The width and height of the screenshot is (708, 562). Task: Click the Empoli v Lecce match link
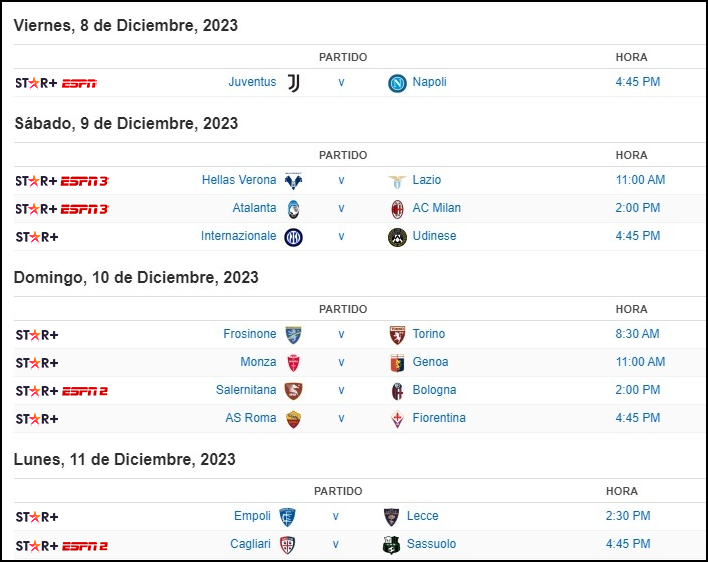(x=335, y=516)
